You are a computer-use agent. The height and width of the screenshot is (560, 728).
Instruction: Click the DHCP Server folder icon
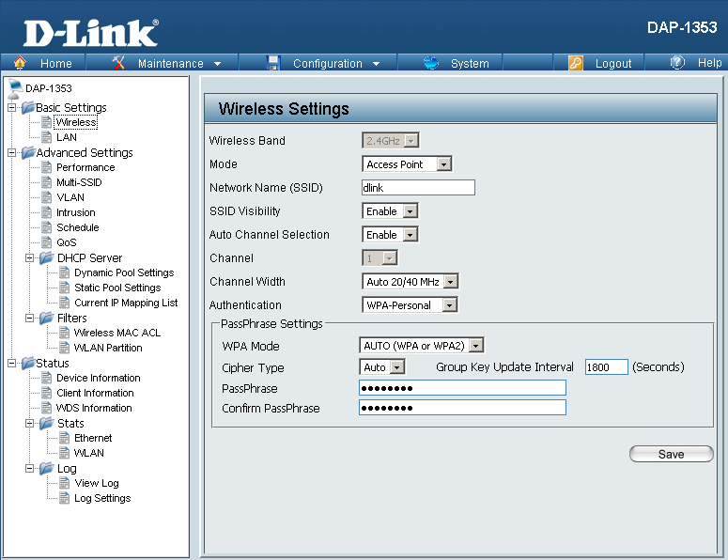coord(46,257)
